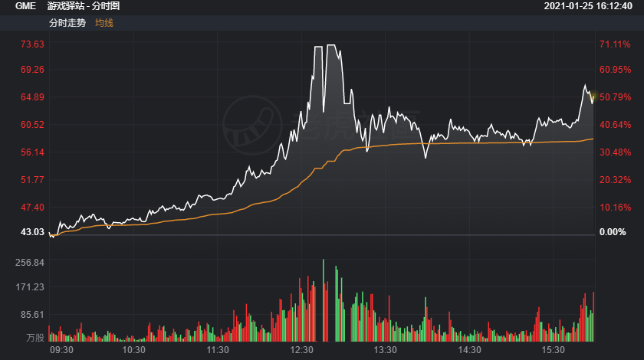This screenshot has width=644, height=360.
Task: Click the 20.32% percentage label
Action: (615, 180)
